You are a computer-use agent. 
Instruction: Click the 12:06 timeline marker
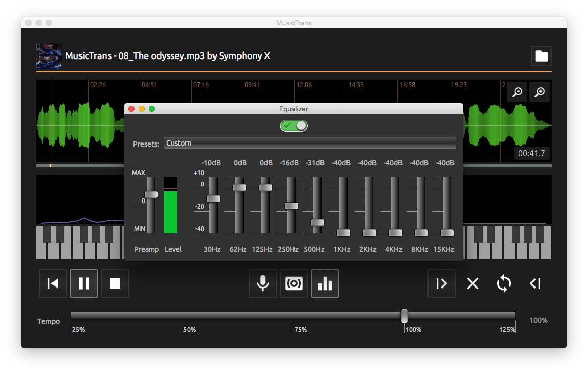tap(304, 85)
